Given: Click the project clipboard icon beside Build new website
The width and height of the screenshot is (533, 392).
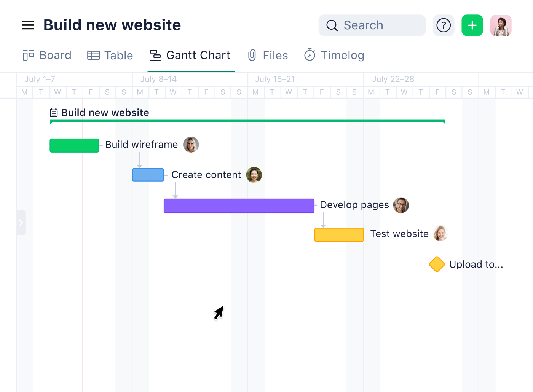Looking at the screenshot, I should (x=54, y=112).
